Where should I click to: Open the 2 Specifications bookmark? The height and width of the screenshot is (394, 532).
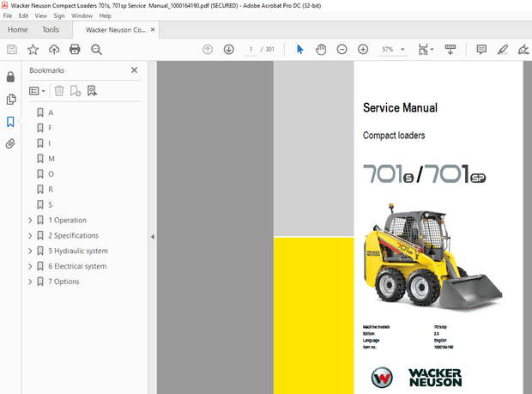tap(73, 235)
